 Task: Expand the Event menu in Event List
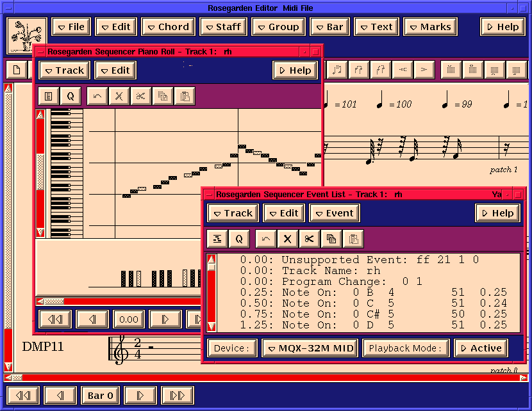click(x=334, y=213)
